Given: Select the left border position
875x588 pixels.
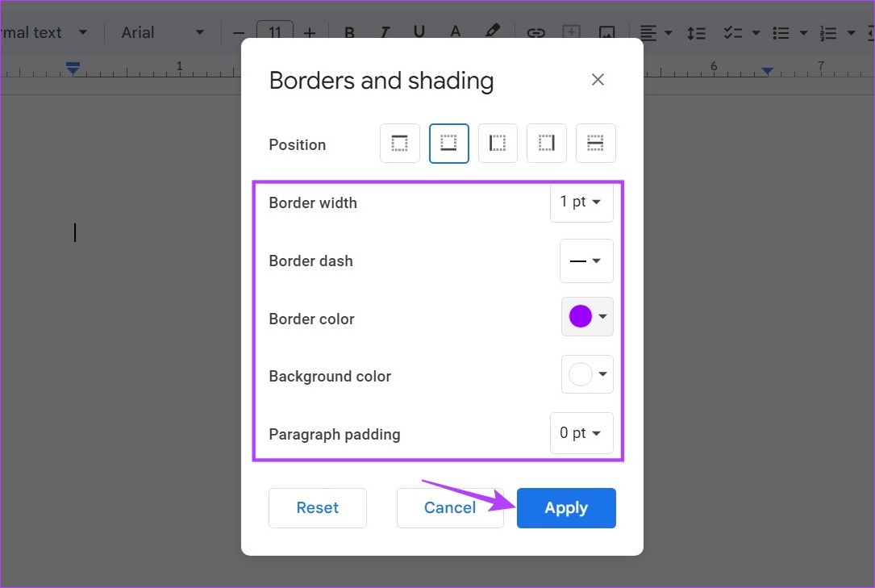Looking at the screenshot, I should (498, 144).
